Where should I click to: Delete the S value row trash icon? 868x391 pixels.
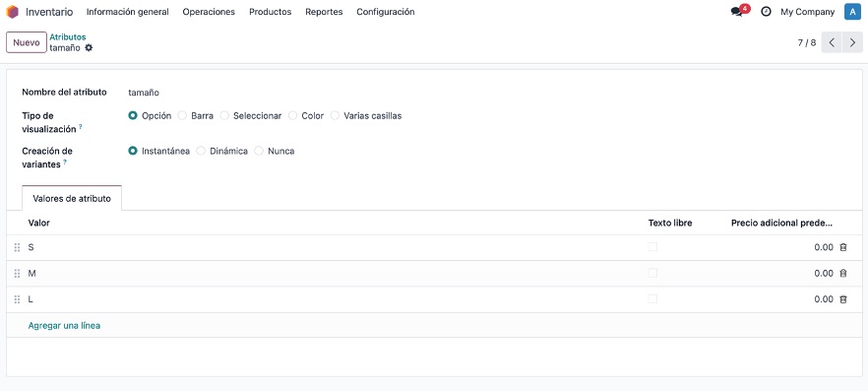point(843,247)
